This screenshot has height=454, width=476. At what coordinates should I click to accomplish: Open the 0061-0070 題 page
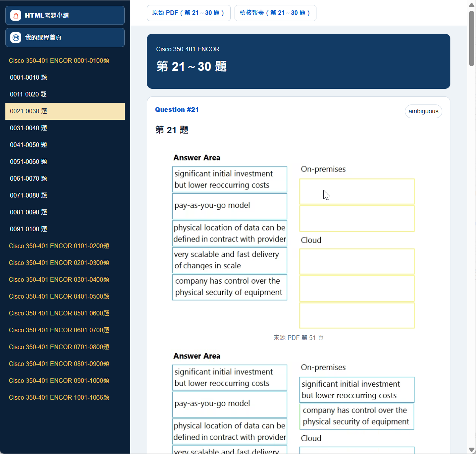click(65, 178)
